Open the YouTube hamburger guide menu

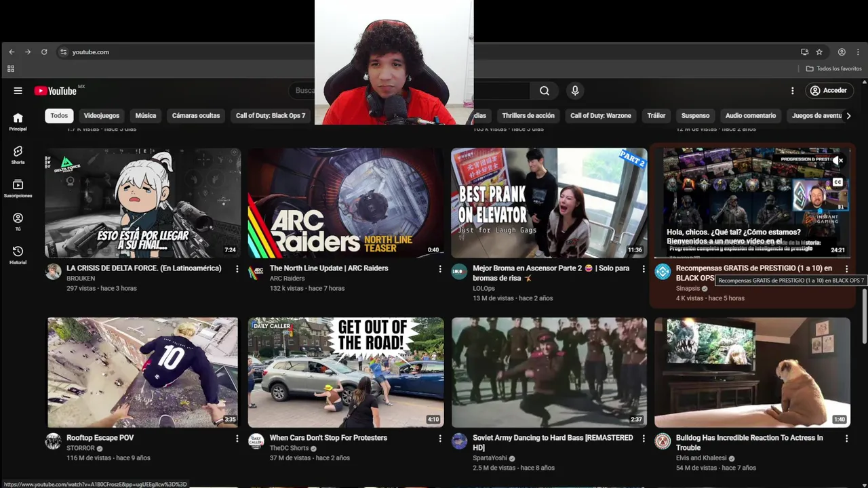(18, 91)
